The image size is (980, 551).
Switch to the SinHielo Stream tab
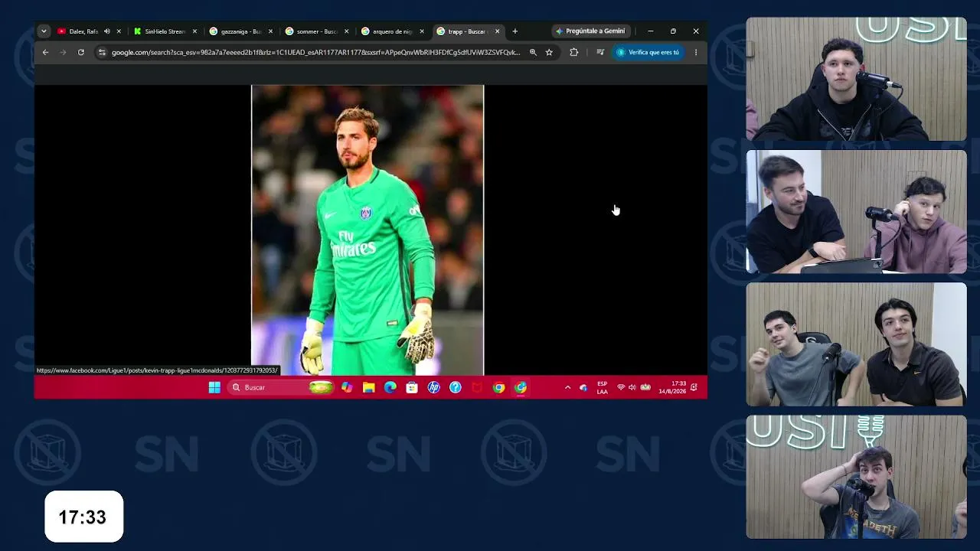pos(165,31)
